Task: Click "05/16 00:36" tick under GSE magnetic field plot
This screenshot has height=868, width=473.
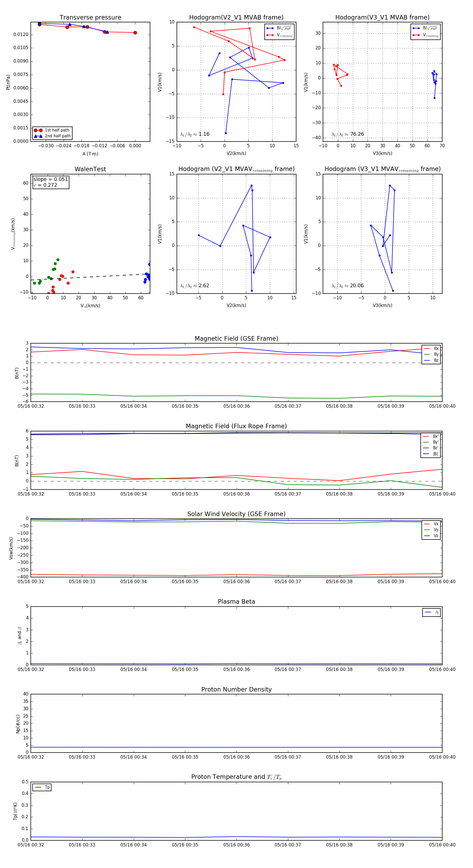Action: (236, 406)
